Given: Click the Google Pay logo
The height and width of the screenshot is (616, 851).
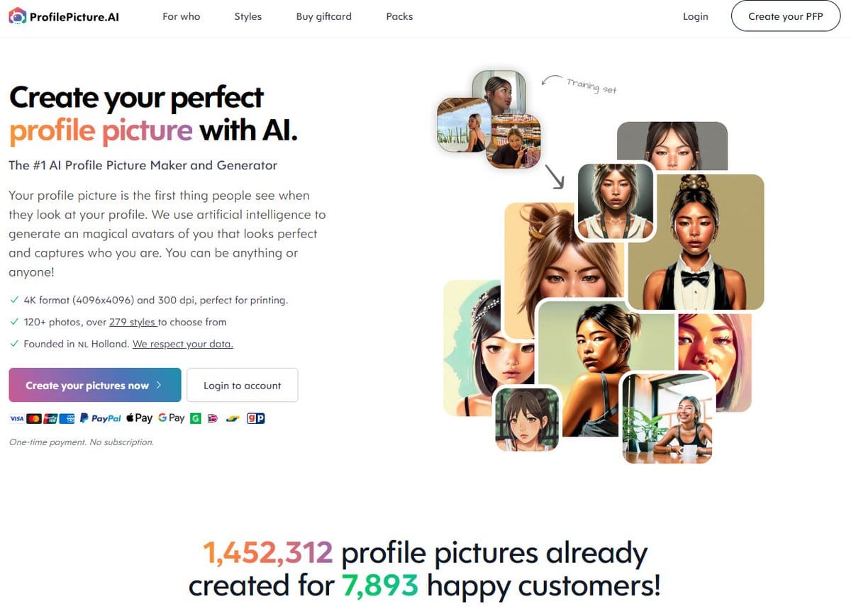Looking at the screenshot, I should click(x=171, y=418).
